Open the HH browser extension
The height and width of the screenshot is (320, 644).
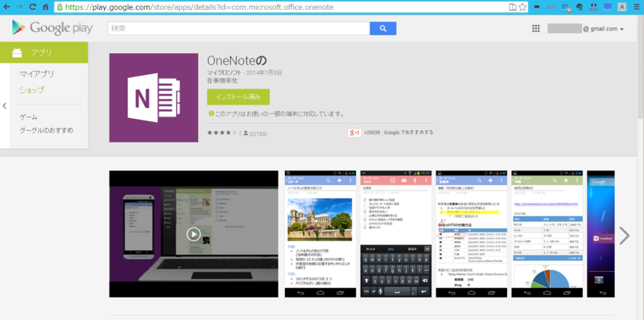551,7
